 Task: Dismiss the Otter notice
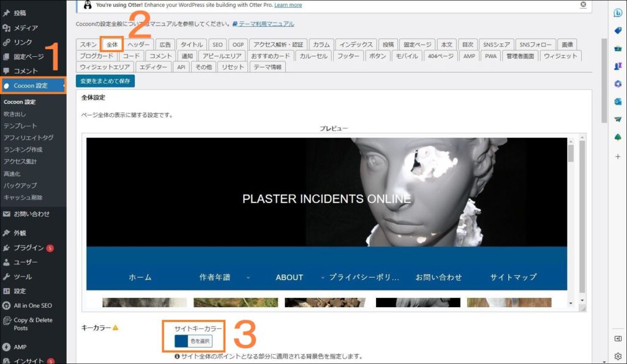point(583,4)
